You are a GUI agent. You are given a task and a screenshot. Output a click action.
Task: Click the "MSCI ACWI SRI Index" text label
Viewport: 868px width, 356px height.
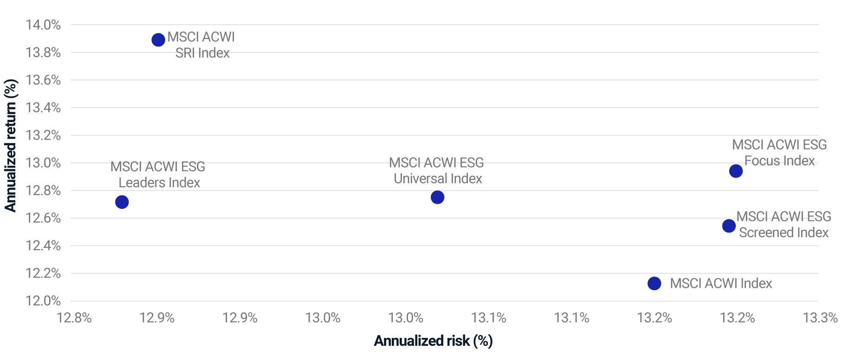pyautogui.click(x=201, y=45)
